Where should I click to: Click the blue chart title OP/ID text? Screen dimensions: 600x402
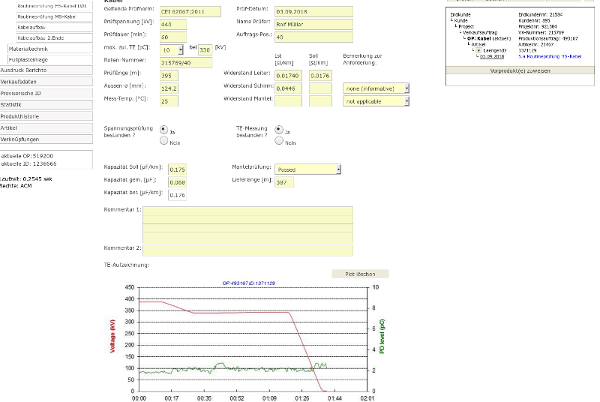pos(249,283)
